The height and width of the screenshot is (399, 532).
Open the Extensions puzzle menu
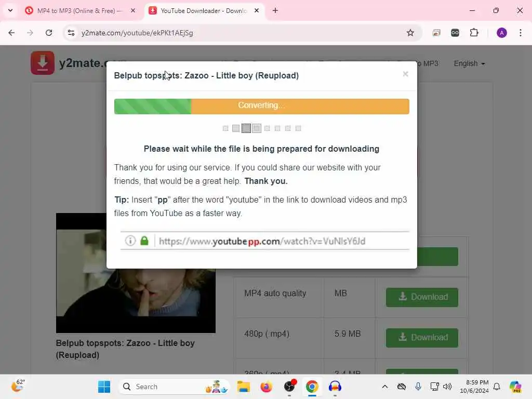point(474,33)
